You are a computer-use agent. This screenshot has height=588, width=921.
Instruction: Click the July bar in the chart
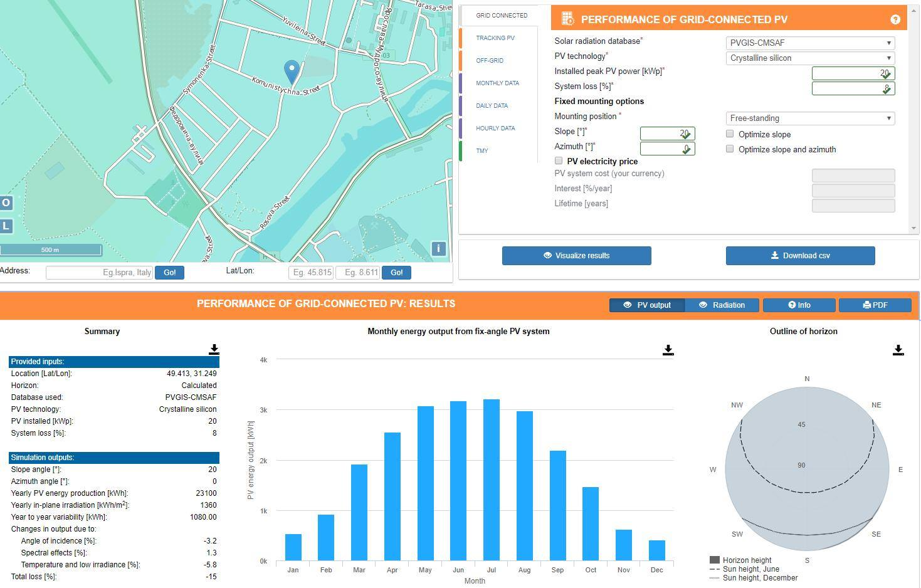point(491,480)
